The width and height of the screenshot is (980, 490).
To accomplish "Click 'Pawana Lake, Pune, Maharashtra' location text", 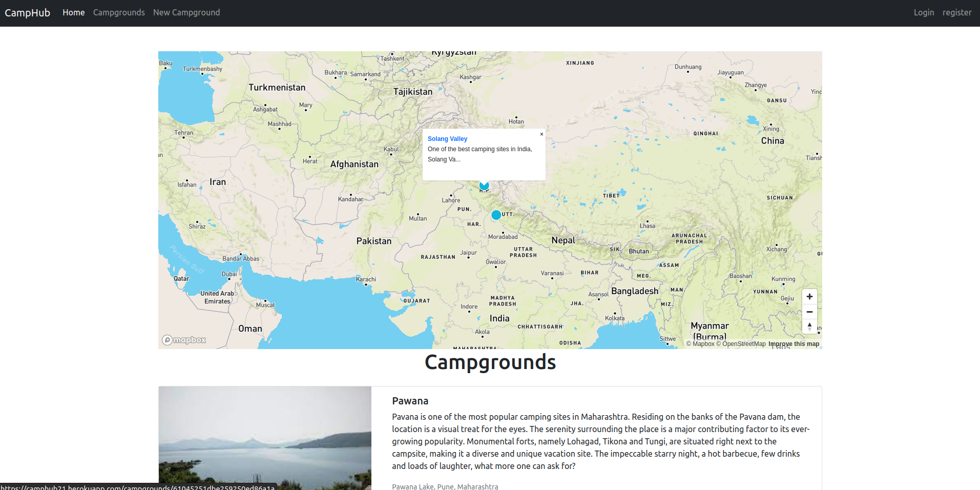I will 445,486.
